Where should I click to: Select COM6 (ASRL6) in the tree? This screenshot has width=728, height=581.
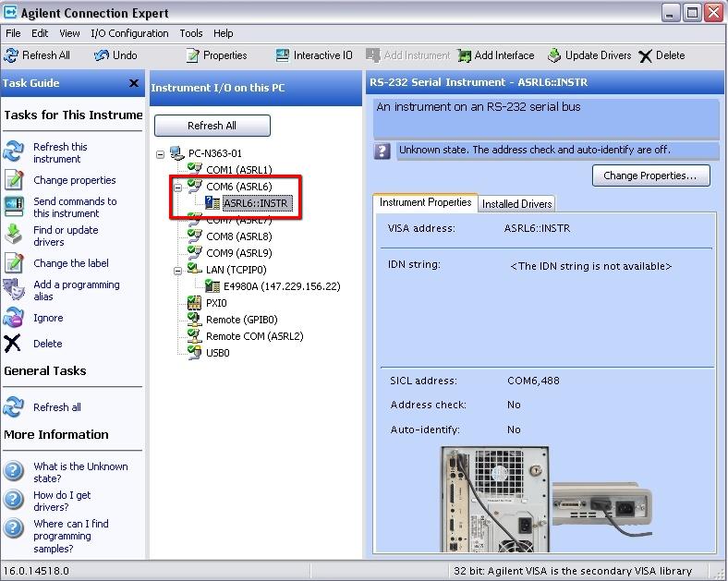click(238, 187)
